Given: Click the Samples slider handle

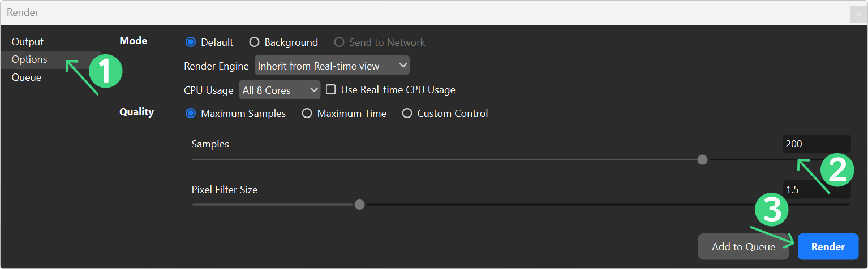Looking at the screenshot, I should [702, 160].
